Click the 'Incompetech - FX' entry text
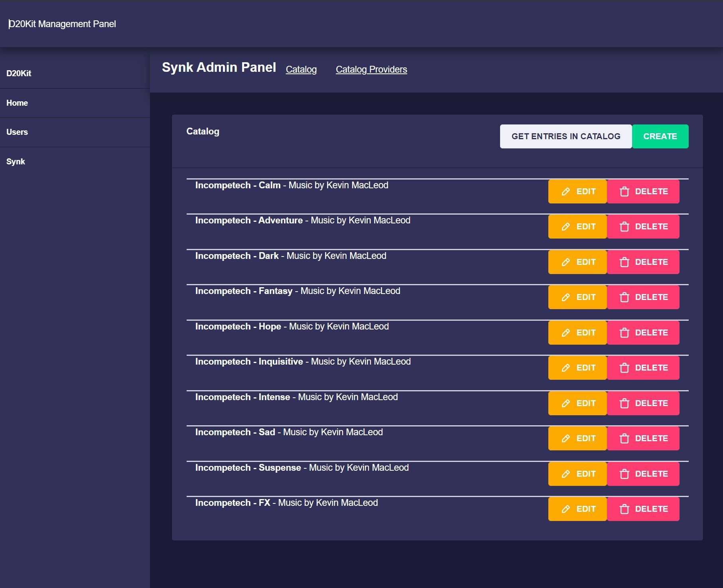The width and height of the screenshot is (723, 588). [232, 503]
